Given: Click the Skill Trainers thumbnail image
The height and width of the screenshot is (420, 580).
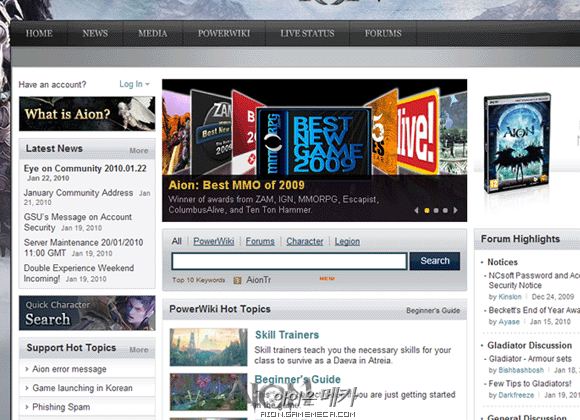Looking at the screenshot, I should (x=209, y=347).
